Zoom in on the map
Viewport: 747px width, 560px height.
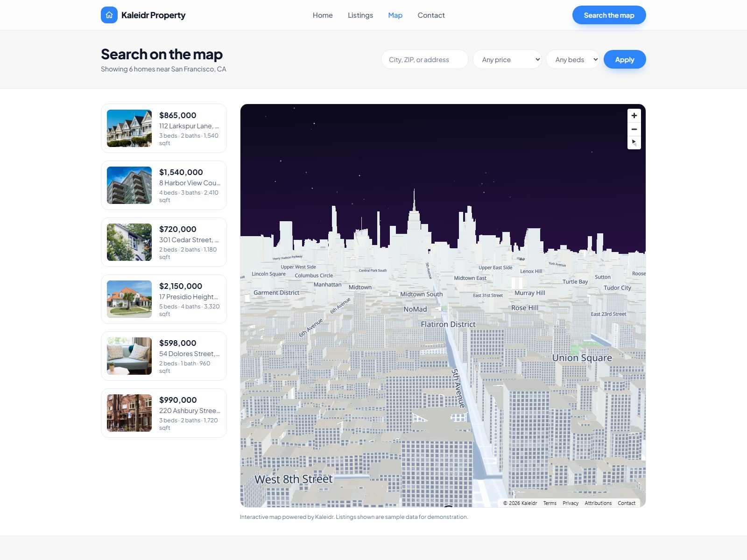coord(634,115)
